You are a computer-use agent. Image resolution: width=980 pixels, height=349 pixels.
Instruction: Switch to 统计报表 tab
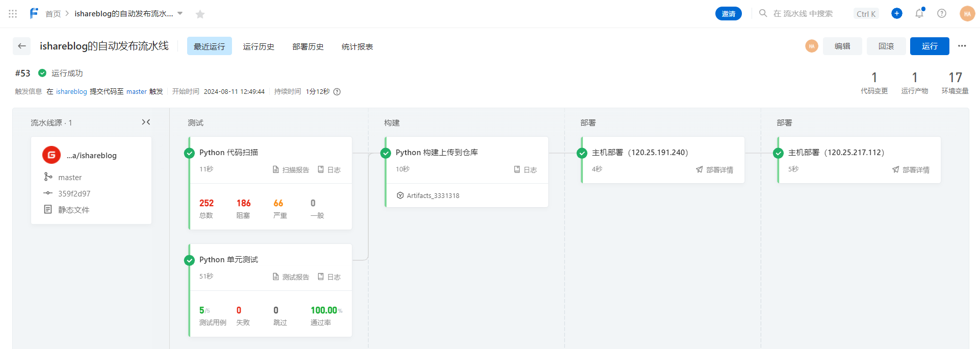pos(357,46)
